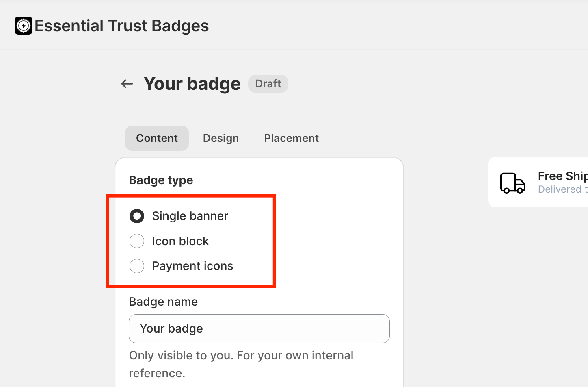Switch to the Content tab

click(157, 138)
